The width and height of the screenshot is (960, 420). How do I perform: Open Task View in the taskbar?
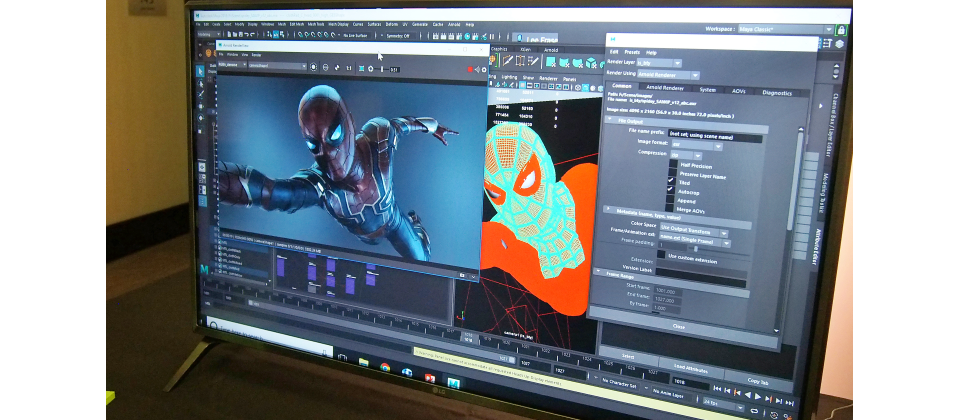[342, 358]
